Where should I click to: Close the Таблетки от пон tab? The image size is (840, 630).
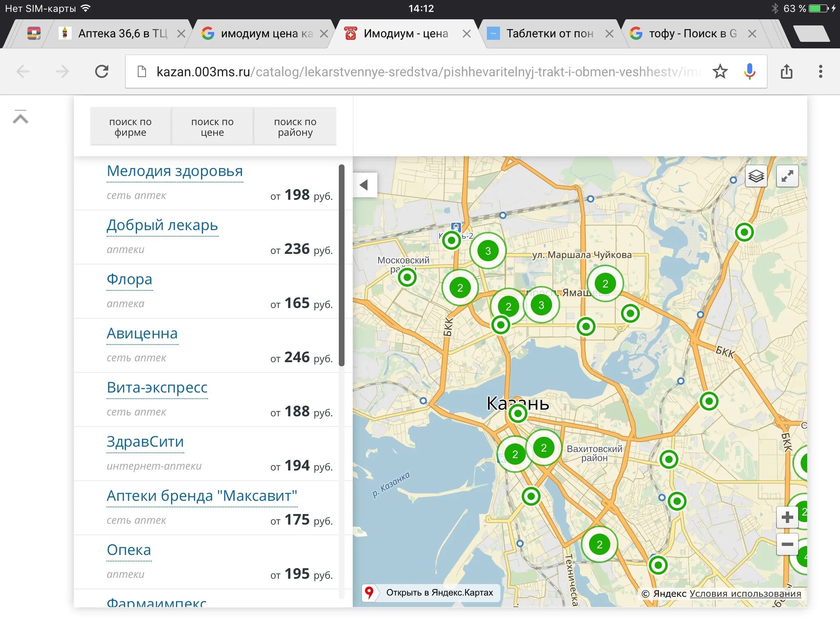609,34
